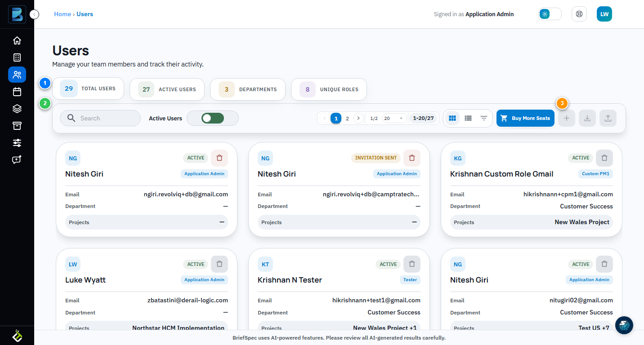Open the stacked layers sidebar icon

pos(17,109)
